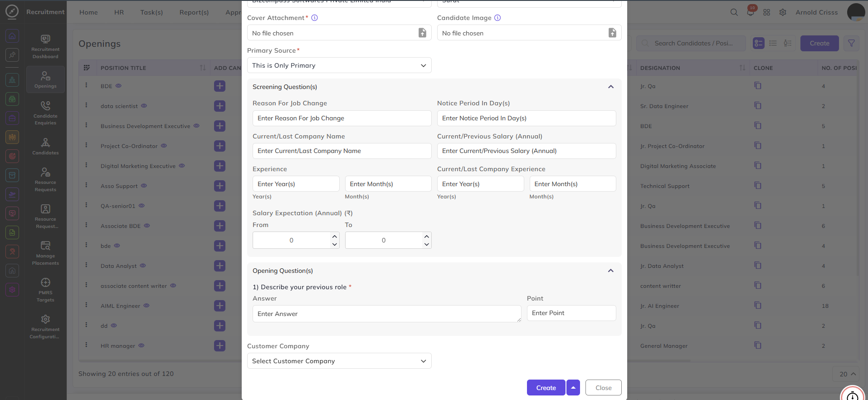Upload file via Candidate Image icon
Screen dimensions: 868x400
pos(612,33)
